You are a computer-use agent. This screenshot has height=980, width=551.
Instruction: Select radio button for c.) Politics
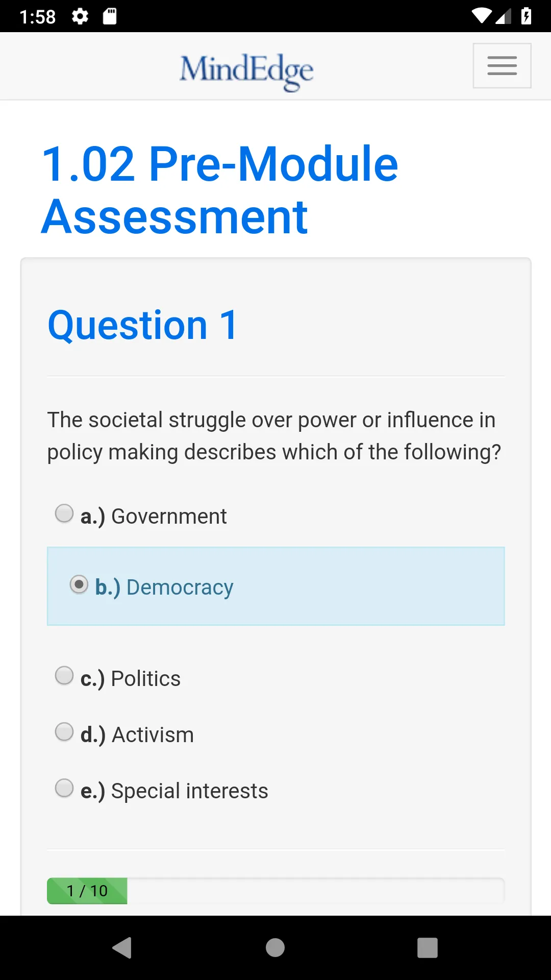pos(64,676)
